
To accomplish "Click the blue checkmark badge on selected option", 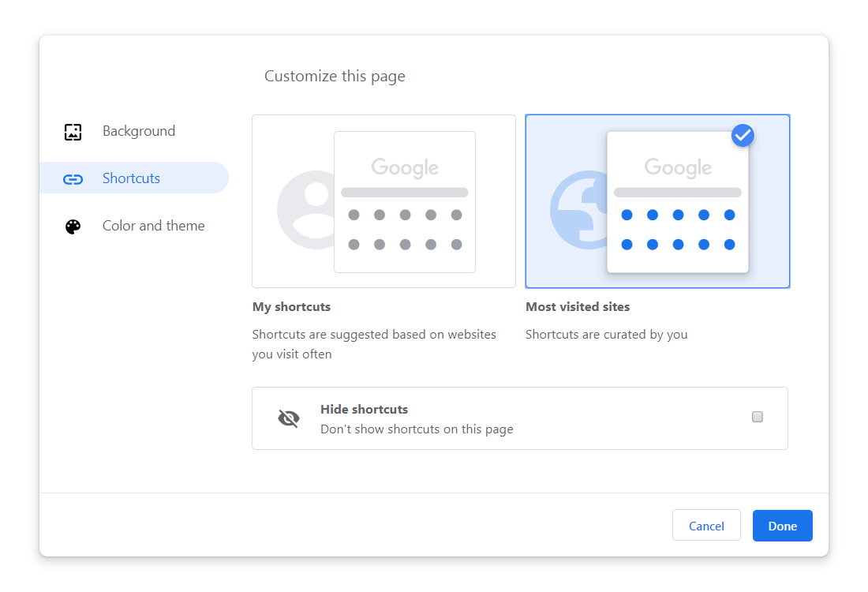I will click(x=743, y=135).
